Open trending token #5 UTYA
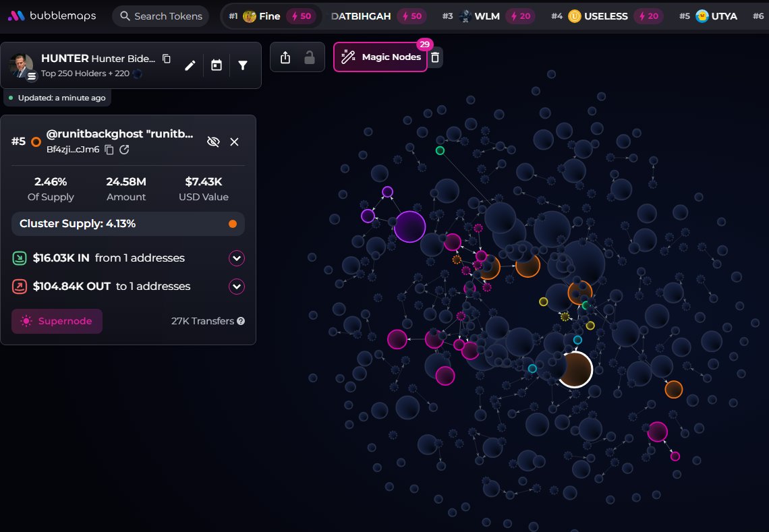This screenshot has width=769, height=532. [708, 16]
